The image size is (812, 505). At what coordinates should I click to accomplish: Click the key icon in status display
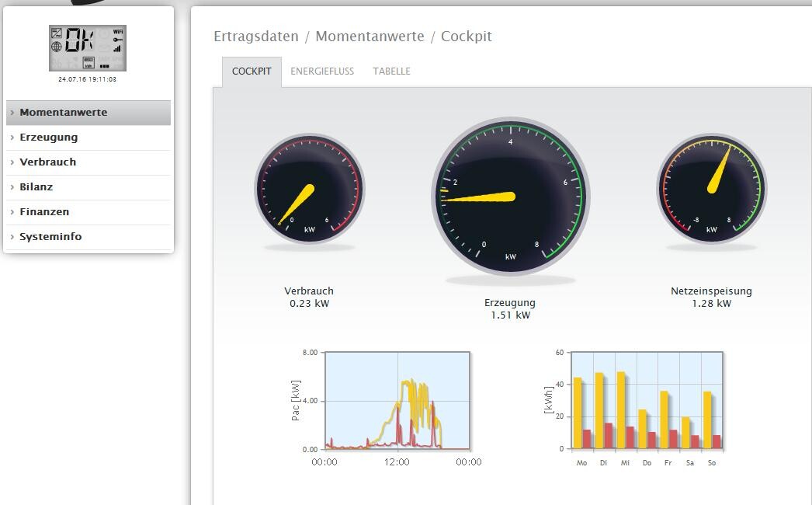pyautogui.click(x=118, y=40)
